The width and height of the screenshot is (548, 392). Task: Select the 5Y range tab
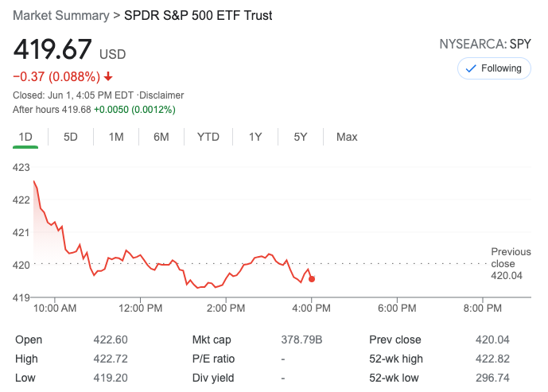[300, 137]
